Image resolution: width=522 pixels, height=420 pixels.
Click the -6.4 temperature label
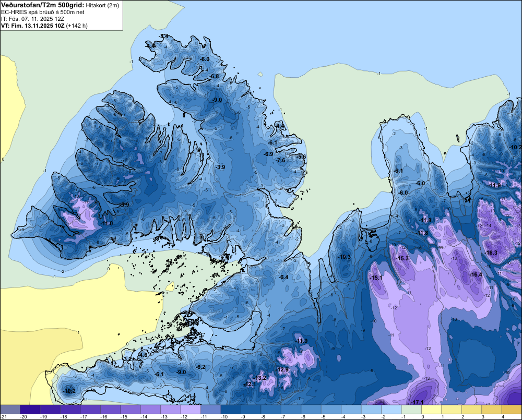tap(283, 277)
